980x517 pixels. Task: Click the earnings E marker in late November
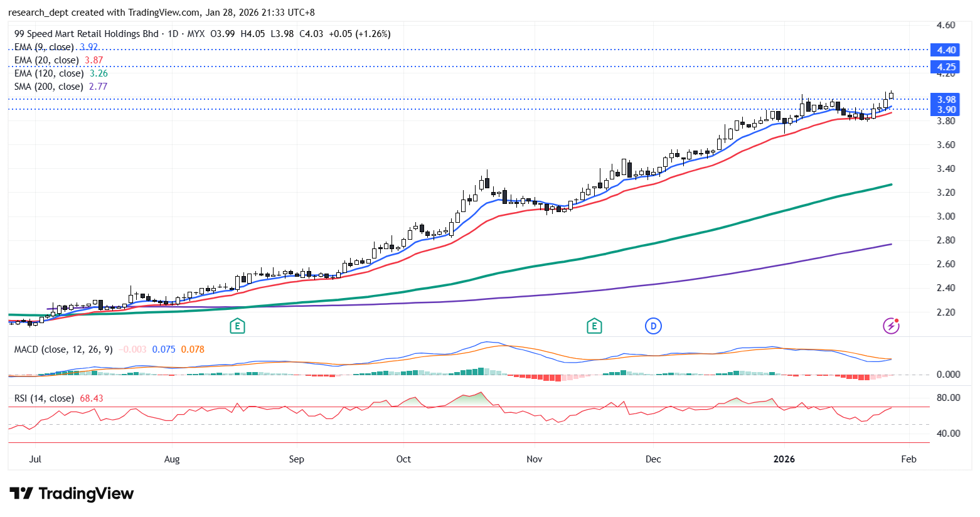tap(594, 326)
